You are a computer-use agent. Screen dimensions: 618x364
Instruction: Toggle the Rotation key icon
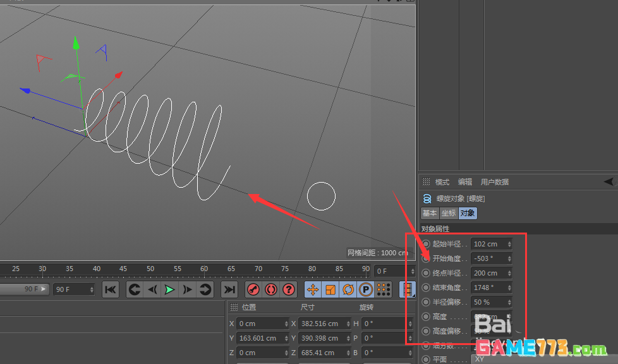point(348,289)
